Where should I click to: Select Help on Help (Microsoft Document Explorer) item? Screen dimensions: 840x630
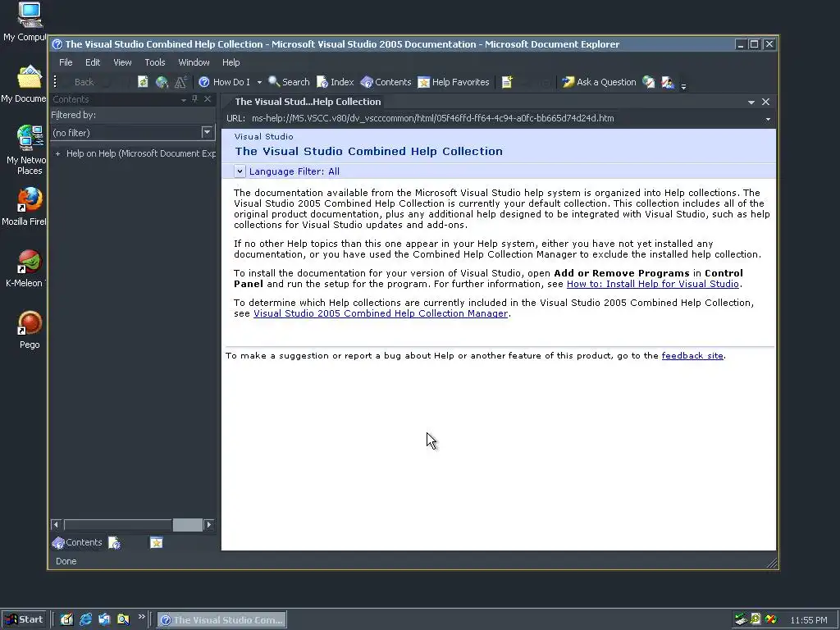[141, 153]
